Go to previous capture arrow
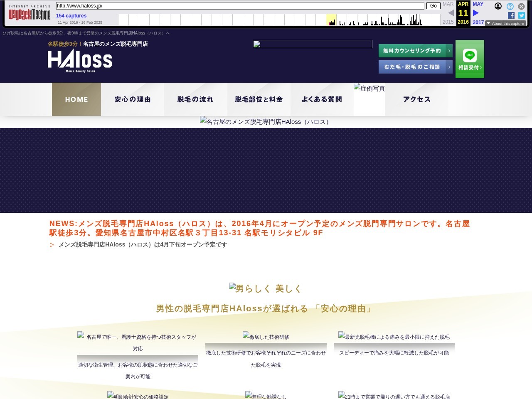 (451, 13)
